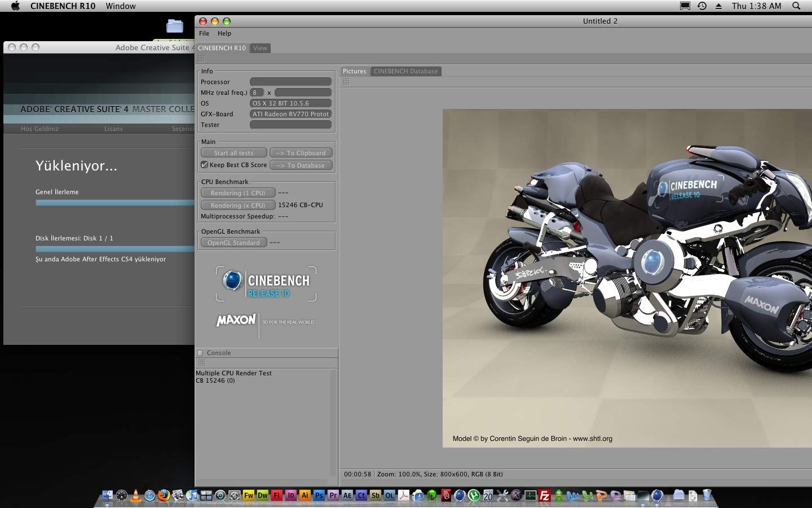812x508 pixels.
Task: Launch Adobe Fireworks (Fw) from the dock
Action: 248,496
